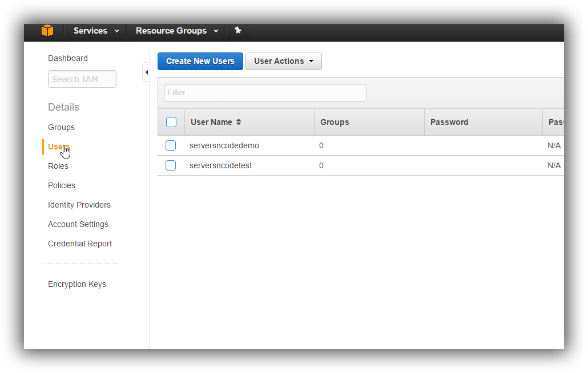Click the Filter text box
This screenshot has height=373, width=588.
tap(265, 92)
